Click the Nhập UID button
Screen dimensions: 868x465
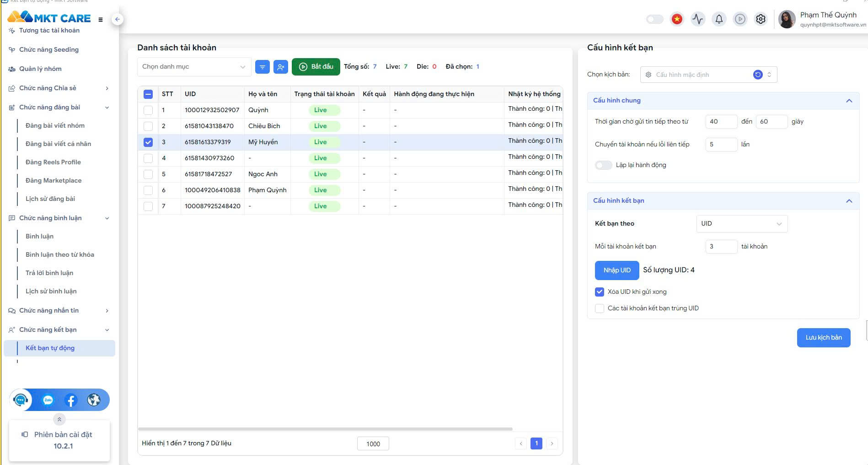(617, 270)
